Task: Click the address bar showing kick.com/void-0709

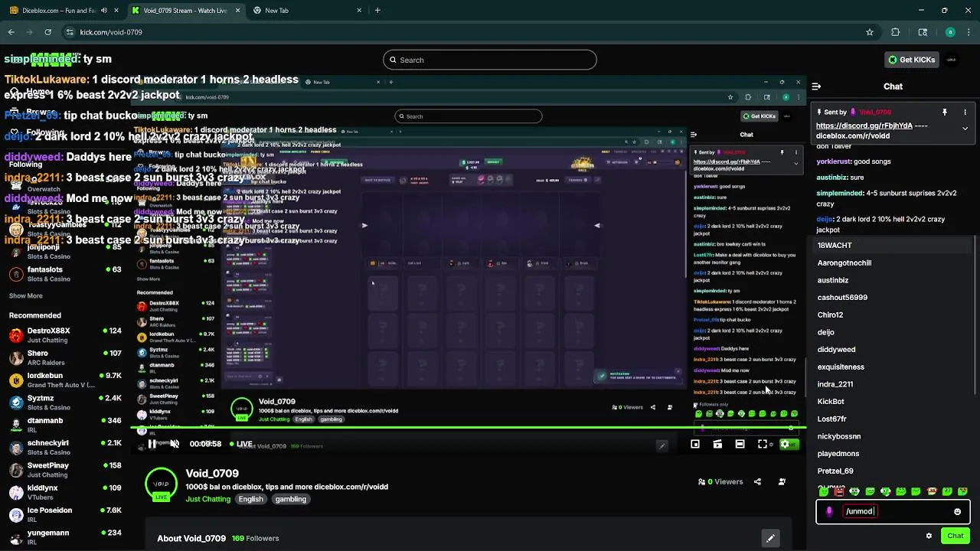Action: [x=459, y=32]
